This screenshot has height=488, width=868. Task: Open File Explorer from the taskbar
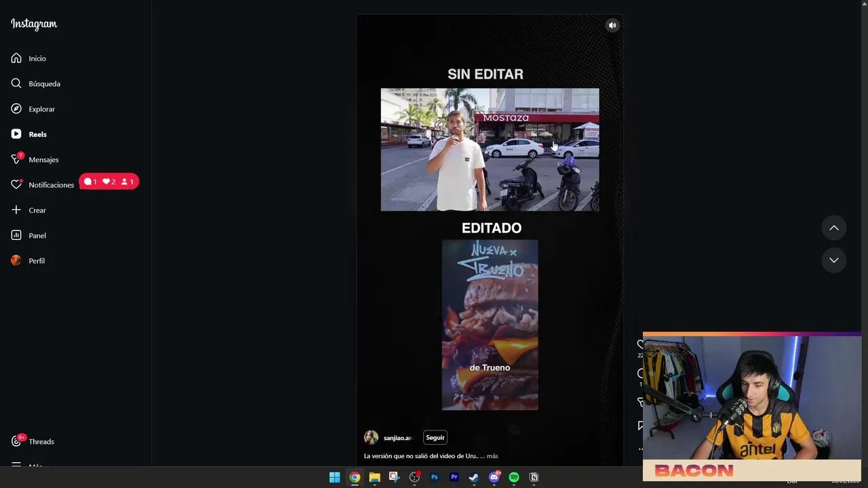coord(374,477)
